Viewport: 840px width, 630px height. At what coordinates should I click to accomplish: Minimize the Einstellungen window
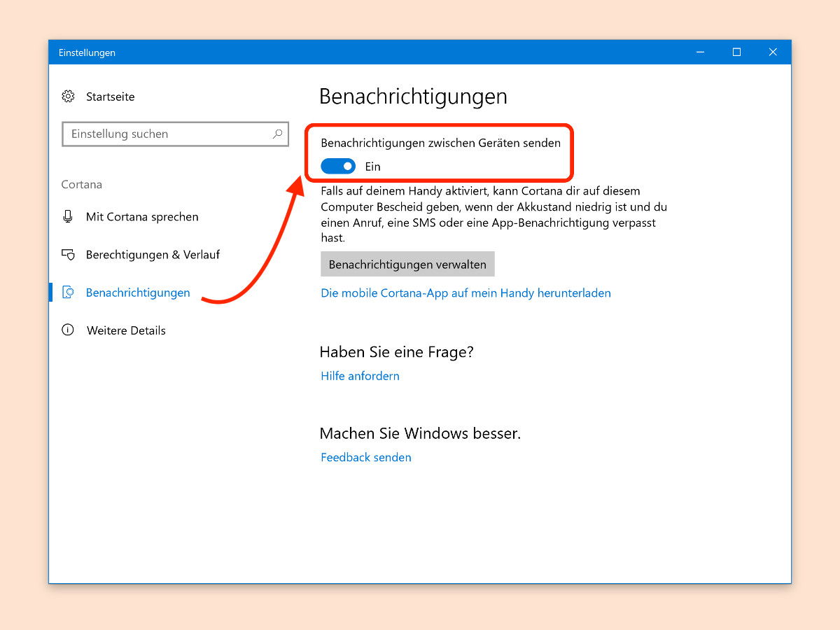pyautogui.click(x=700, y=52)
